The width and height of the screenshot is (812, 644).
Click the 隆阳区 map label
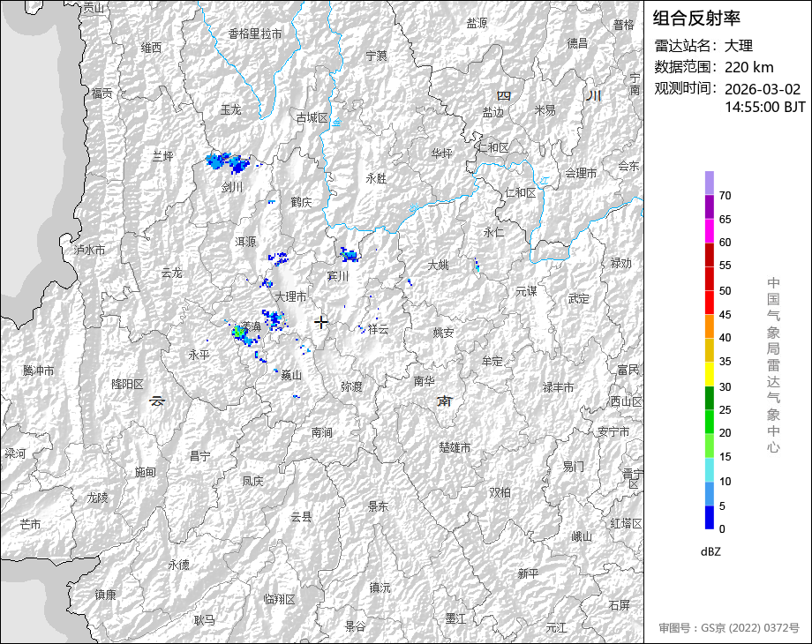127,384
